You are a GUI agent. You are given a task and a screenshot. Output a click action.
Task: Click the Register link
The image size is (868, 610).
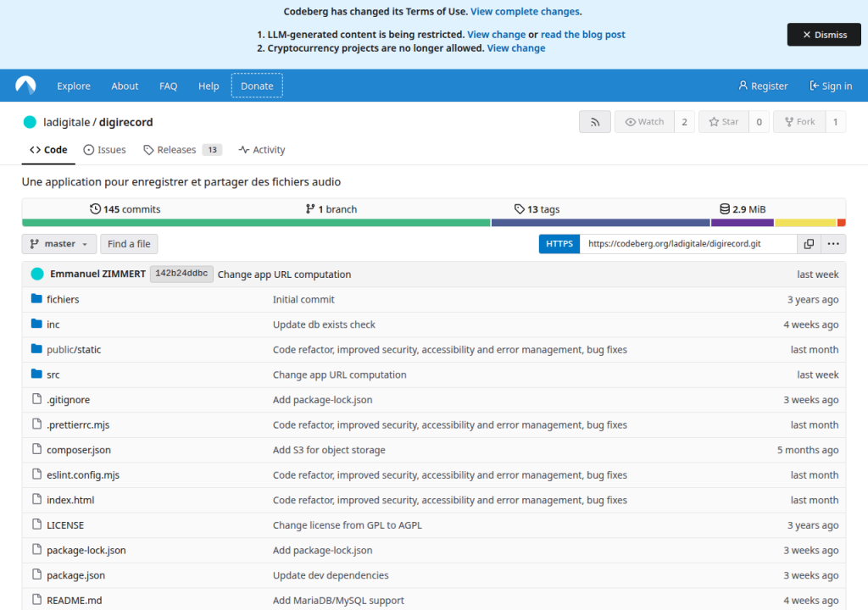[763, 86]
